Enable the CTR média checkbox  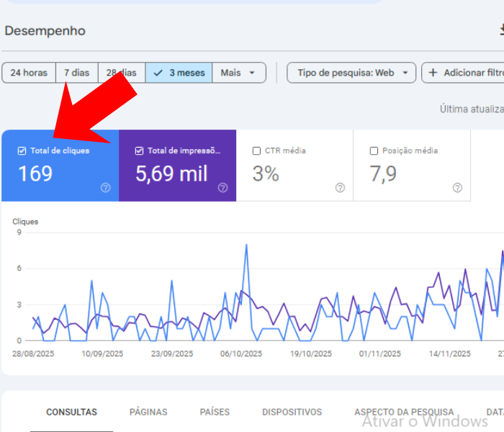click(x=256, y=151)
